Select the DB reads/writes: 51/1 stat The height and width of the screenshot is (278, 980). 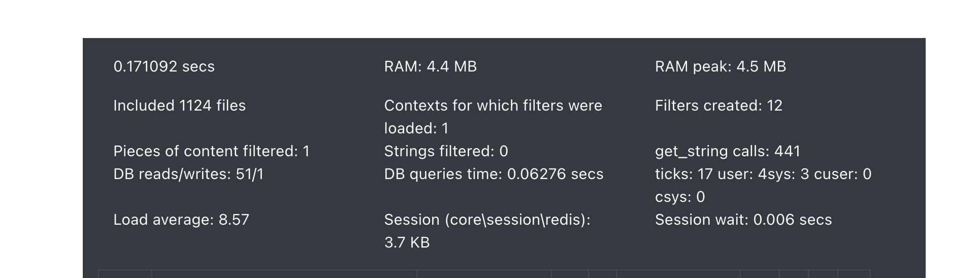(188, 174)
